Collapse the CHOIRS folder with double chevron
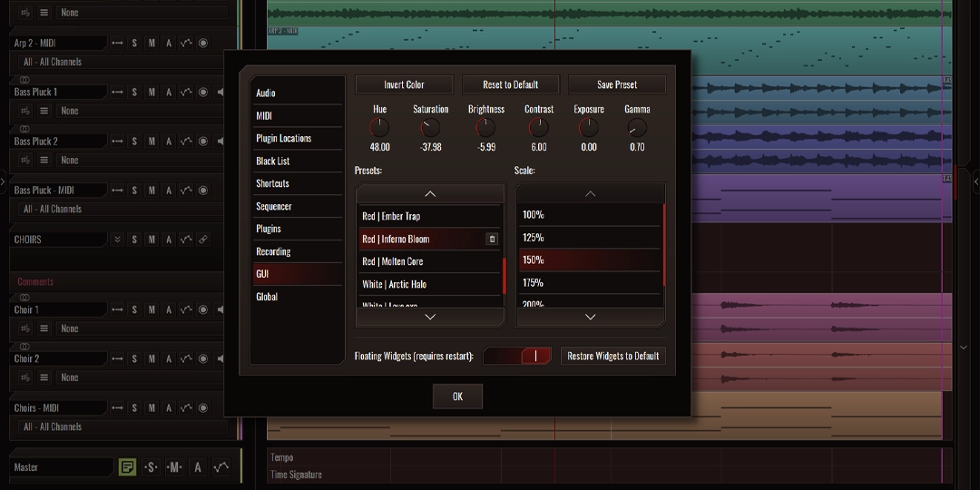980x490 pixels. pyautogui.click(x=117, y=240)
